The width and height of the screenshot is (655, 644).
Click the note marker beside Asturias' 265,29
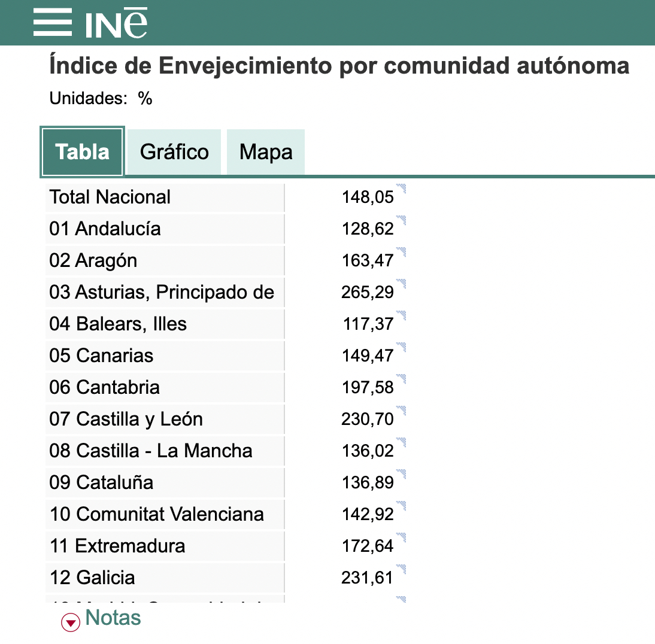pos(401,284)
